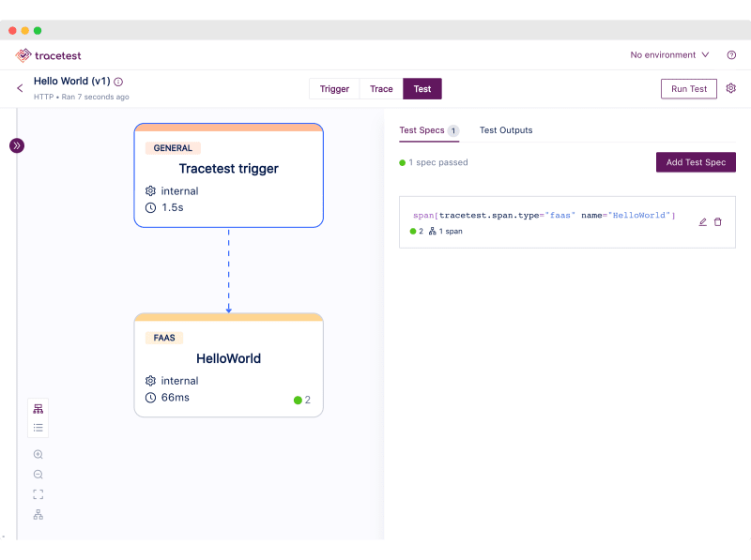Open the help question mark icon
Image resolution: width=751 pixels, height=560 pixels.
tap(731, 55)
